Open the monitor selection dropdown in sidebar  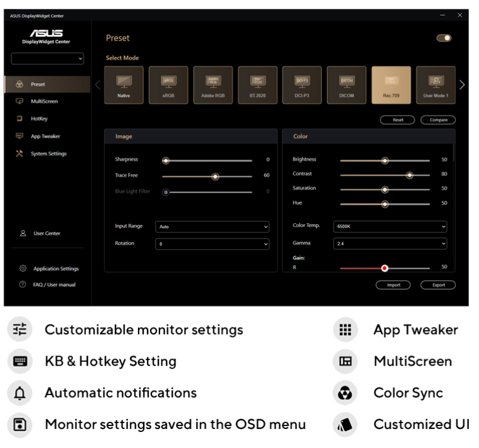48,58
